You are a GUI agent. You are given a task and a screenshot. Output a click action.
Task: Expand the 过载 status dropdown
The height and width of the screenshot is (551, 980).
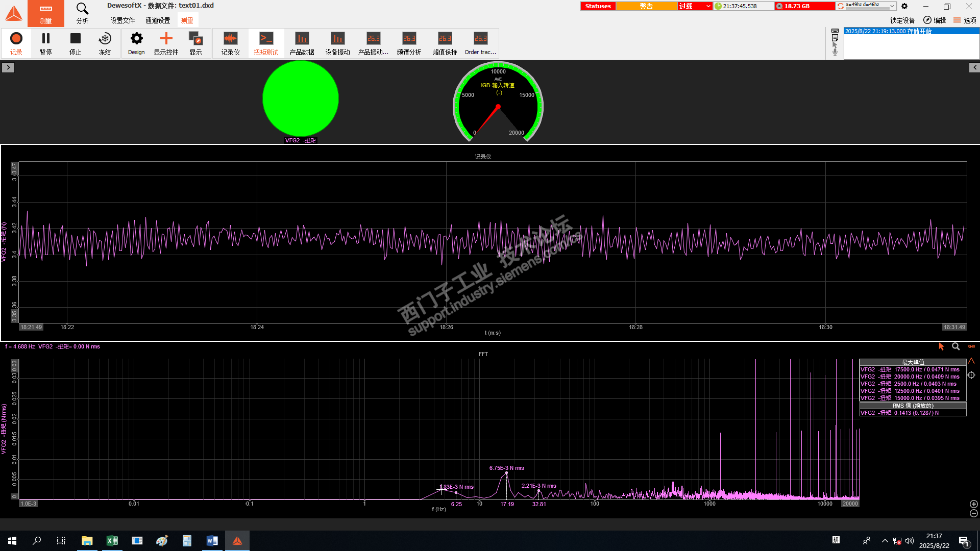(708, 6)
